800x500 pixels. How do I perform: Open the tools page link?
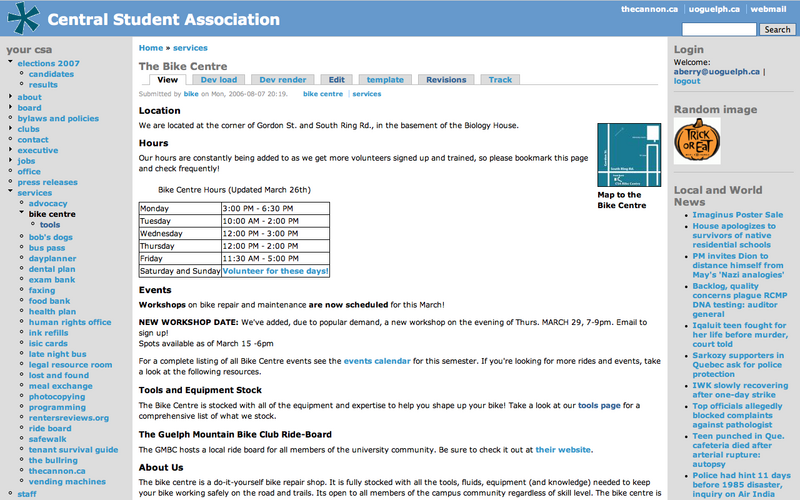point(599,405)
